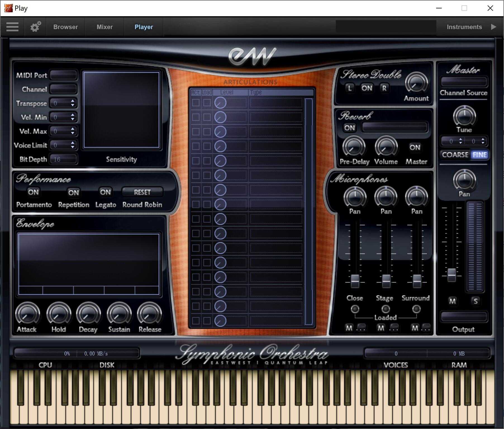This screenshot has width=504, height=429.
Task: Open the Bit Depth field
Action: (x=63, y=159)
